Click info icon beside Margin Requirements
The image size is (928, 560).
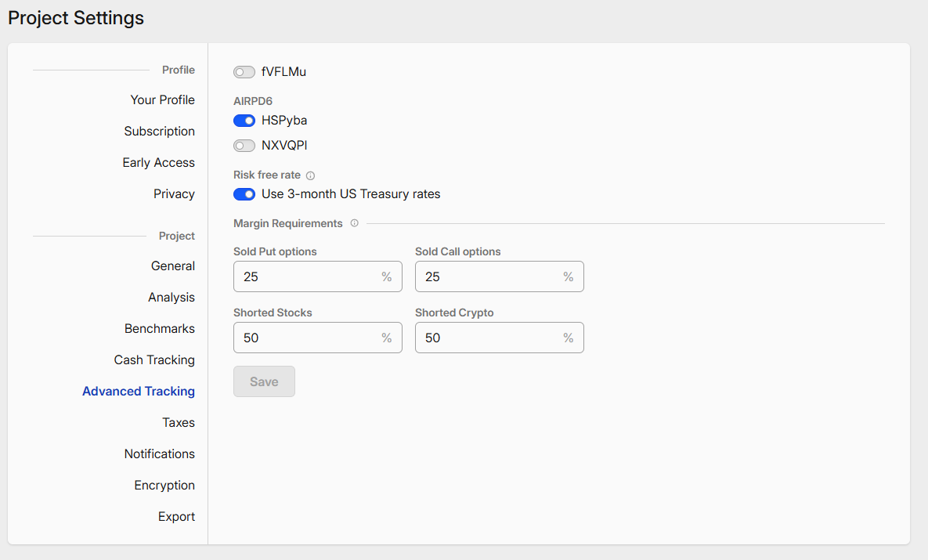pos(354,223)
